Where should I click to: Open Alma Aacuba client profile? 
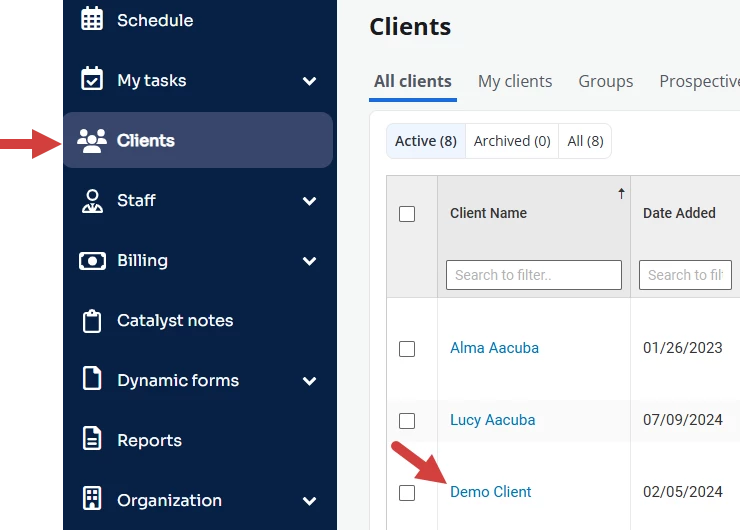pyautogui.click(x=494, y=348)
